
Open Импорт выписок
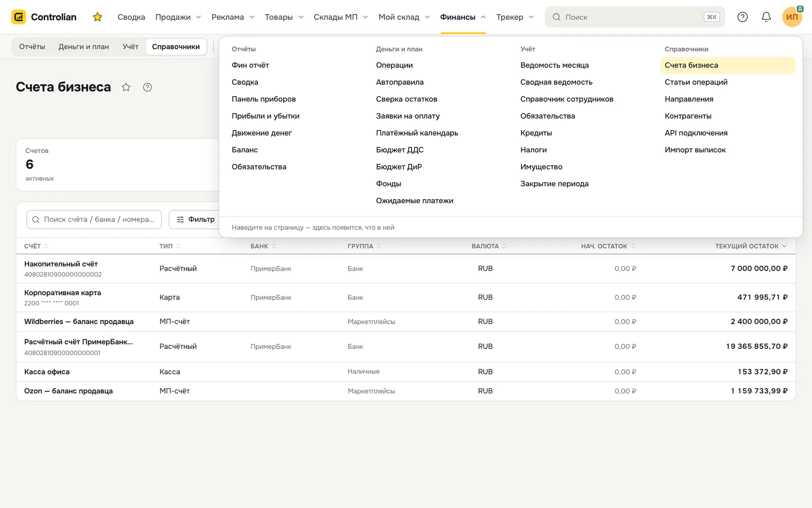(x=695, y=150)
